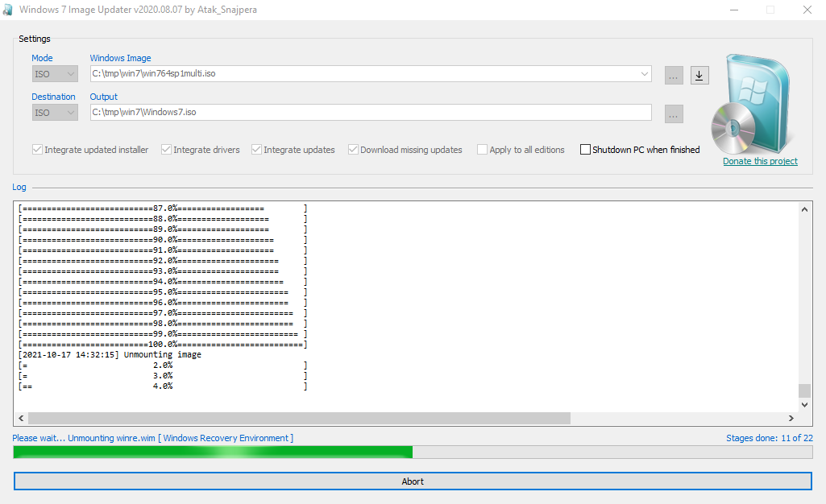Click the 100.0% log line
Viewport: 826px width, 504px height.
point(163,344)
